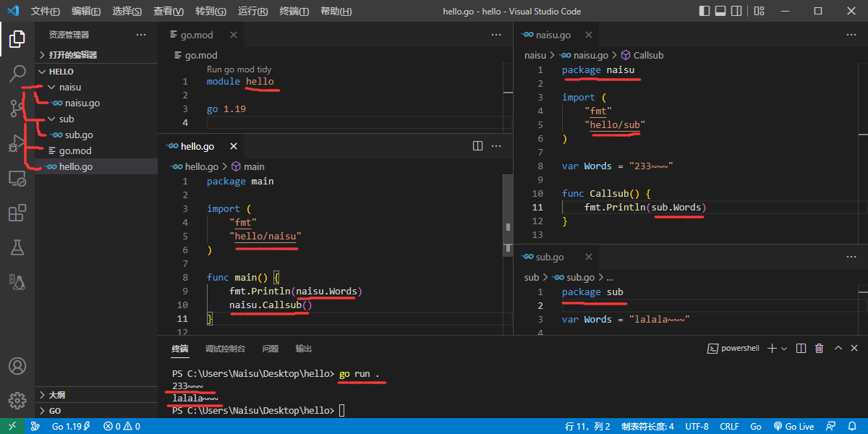
Task: Switch to 问题 panel tab
Action: (271, 349)
